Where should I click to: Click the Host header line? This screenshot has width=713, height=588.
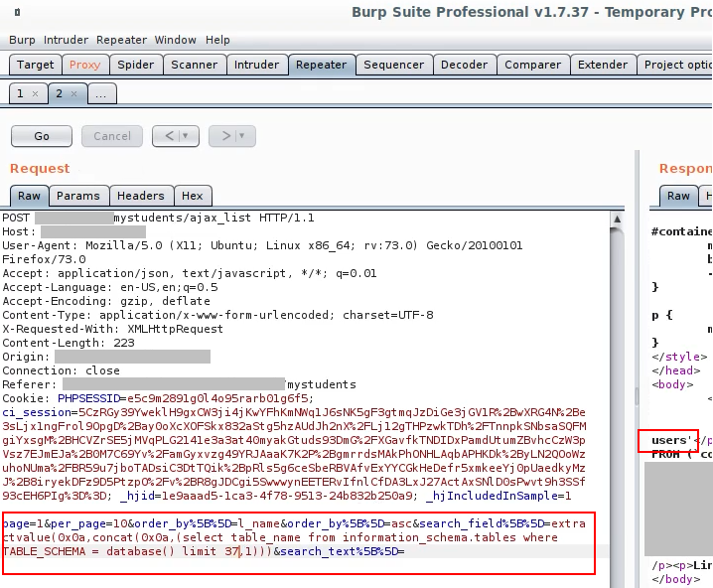click(74, 232)
